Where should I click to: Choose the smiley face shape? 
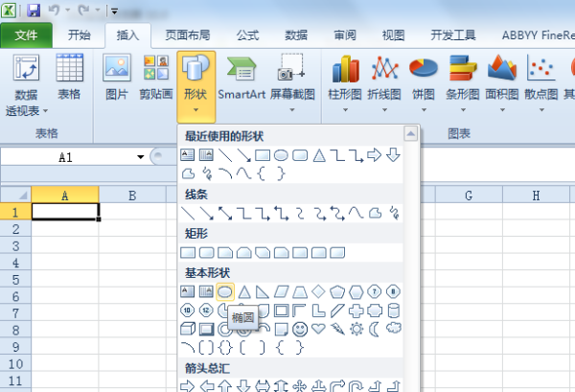tap(300, 329)
